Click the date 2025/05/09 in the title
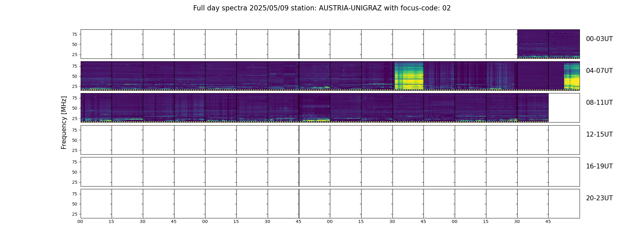Screen dimensions: 644x245 pos(269,8)
